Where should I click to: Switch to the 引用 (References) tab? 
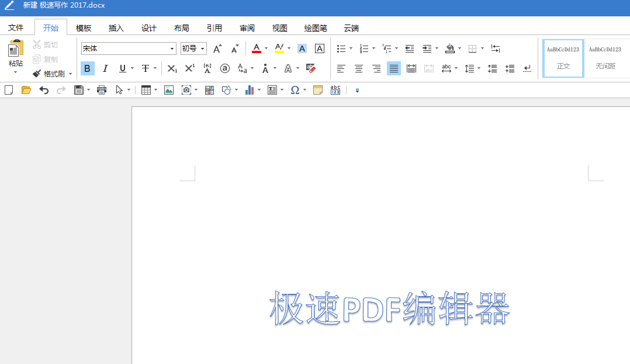(214, 28)
